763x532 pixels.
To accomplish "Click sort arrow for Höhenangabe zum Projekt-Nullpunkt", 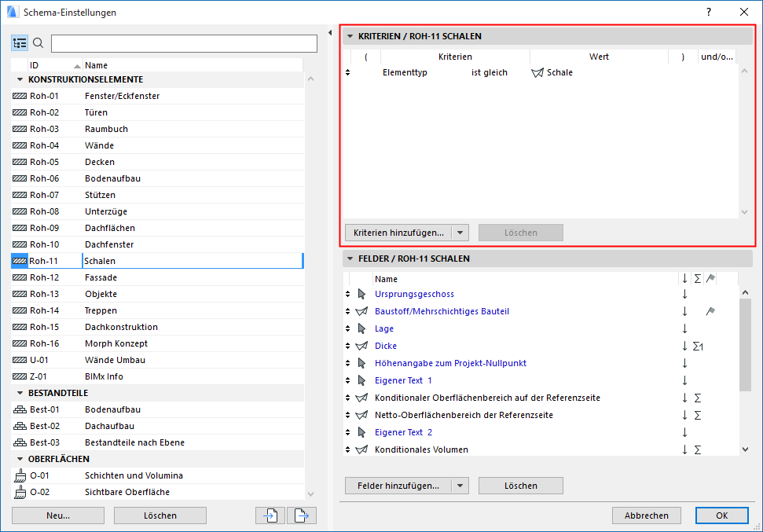I will [x=684, y=363].
